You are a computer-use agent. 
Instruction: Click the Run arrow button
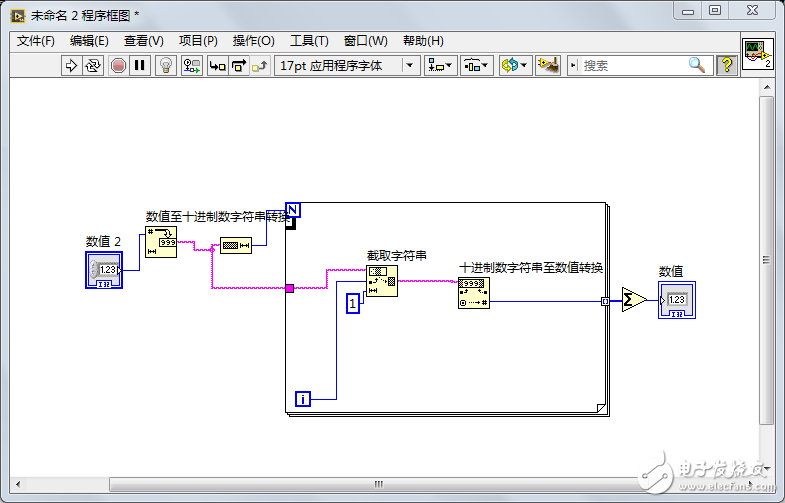71,66
